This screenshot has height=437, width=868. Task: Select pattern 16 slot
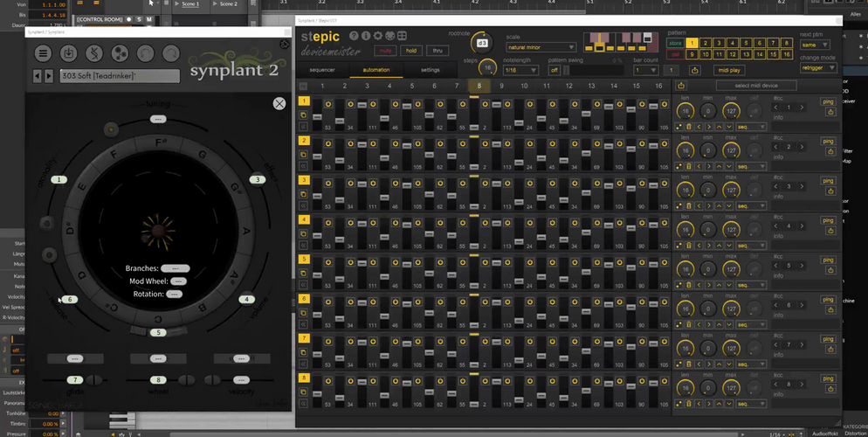[786, 54]
